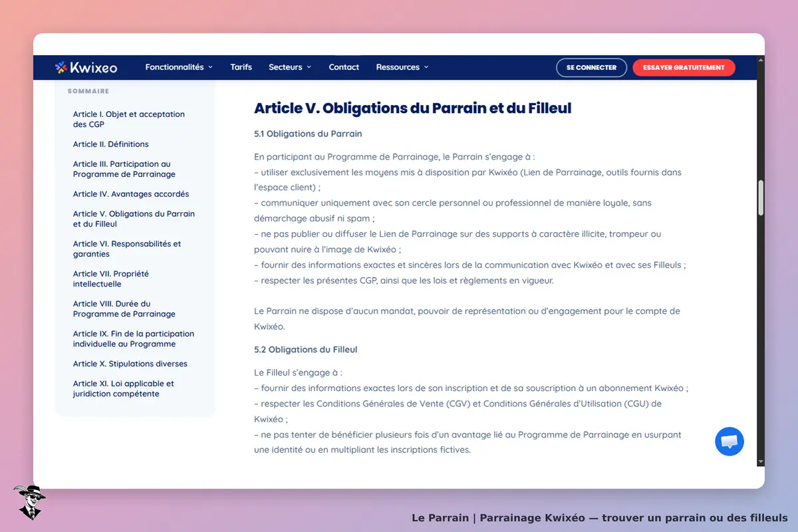The width and height of the screenshot is (798, 532).
Task: Expand the Secteurs dropdown chevron
Action: 309,67
